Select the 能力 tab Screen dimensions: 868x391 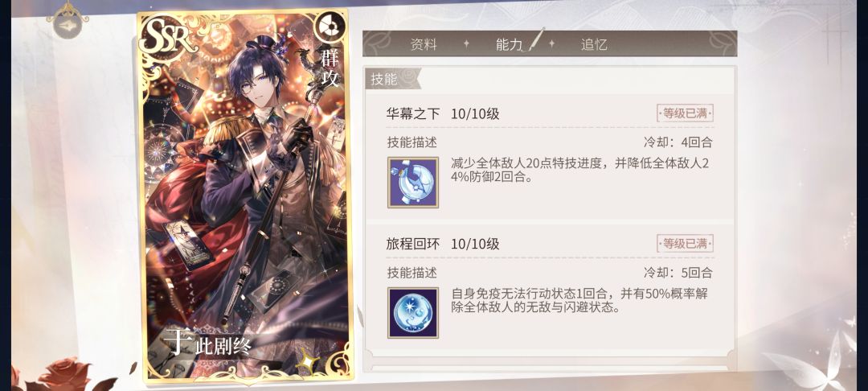(x=510, y=44)
